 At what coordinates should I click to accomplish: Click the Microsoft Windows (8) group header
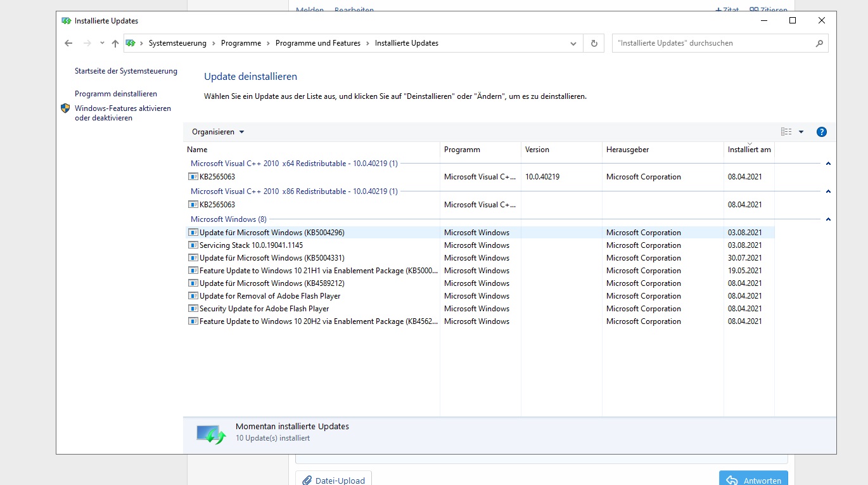coord(229,219)
